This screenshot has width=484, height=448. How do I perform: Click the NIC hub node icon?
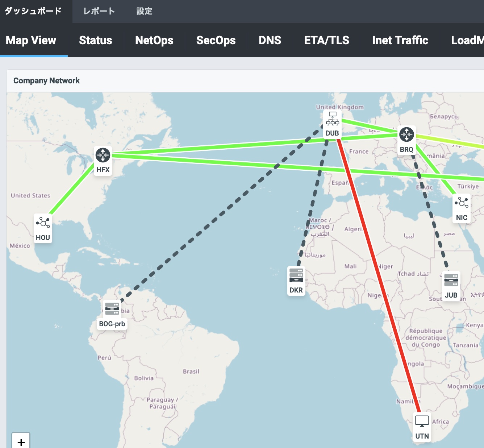coord(462,203)
